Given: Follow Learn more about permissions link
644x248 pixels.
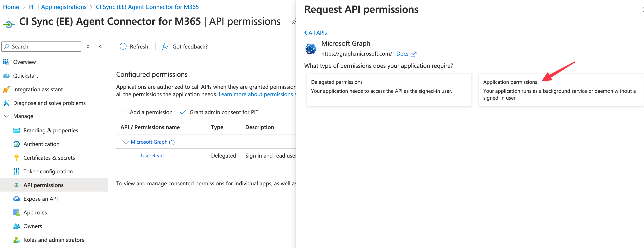Looking at the screenshot, I should 257,94.
